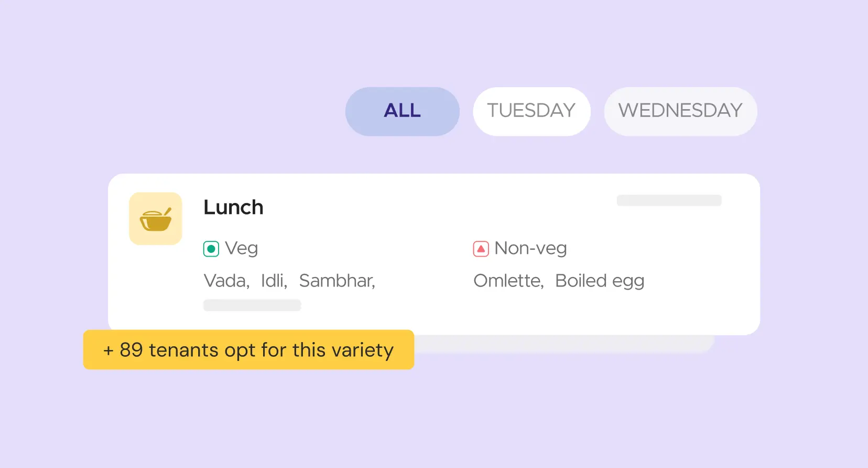The width and height of the screenshot is (868, 468).
Task: Click the 89 tenants opt banner
Action: [248, 349]
